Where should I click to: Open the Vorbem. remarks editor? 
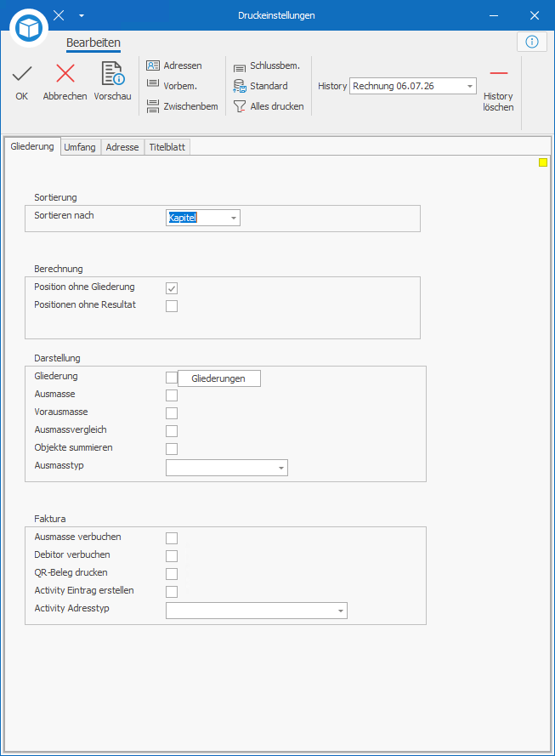point(172,86)
